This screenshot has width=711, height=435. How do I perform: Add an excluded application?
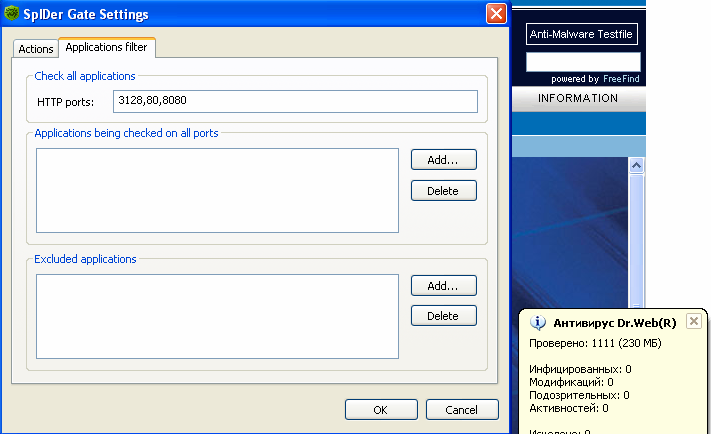(x=443, y=286)
